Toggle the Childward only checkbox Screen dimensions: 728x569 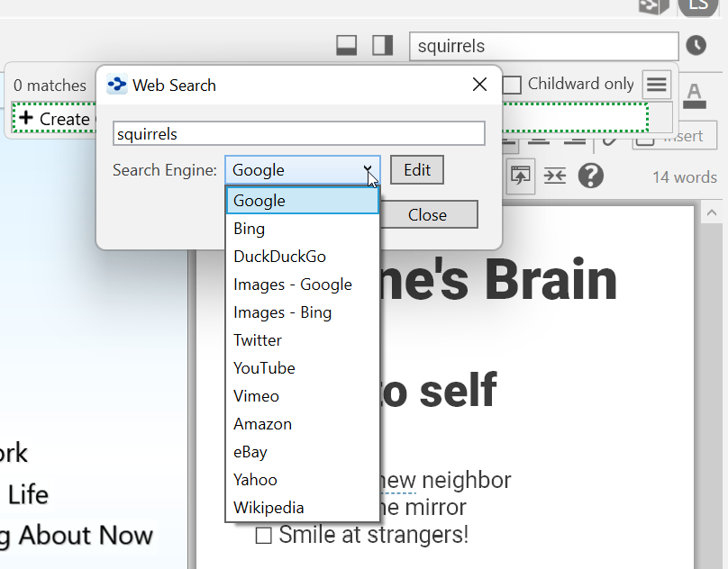coord(513,85)
